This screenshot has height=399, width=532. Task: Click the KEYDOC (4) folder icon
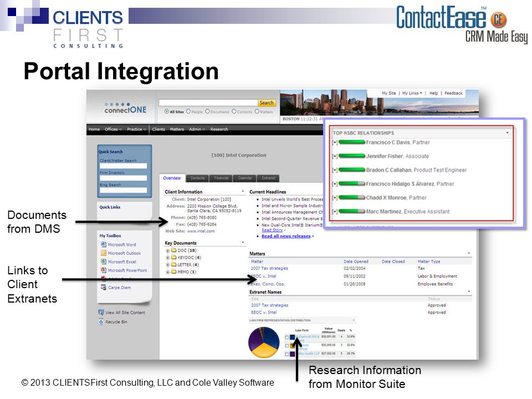[x=173, y=258]
